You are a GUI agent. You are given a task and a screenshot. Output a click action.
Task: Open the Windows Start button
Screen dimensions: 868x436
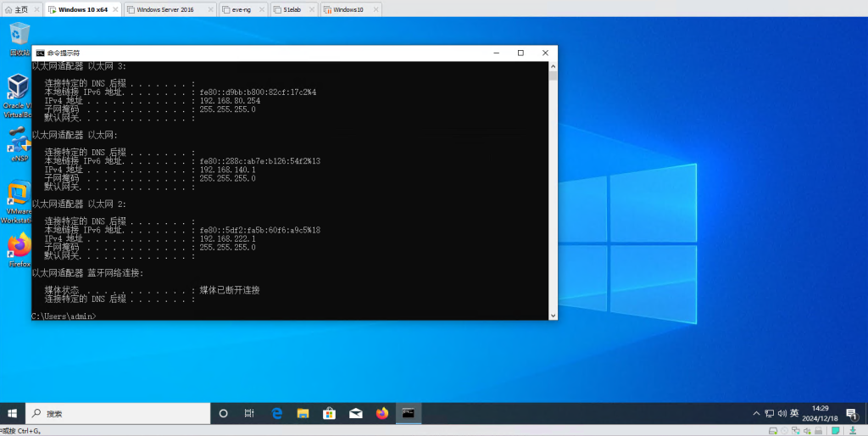pos(12,413)
